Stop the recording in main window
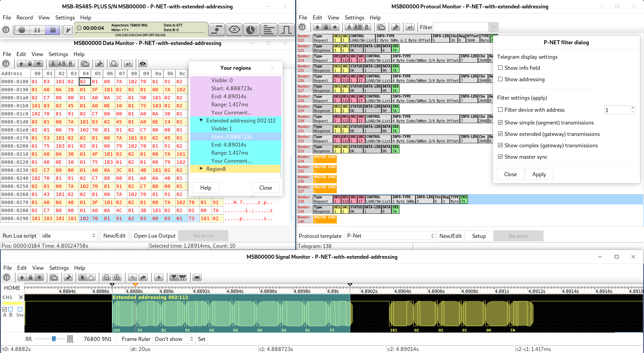The height and width of the screenshot is (353, 644). tap(53, 30)
